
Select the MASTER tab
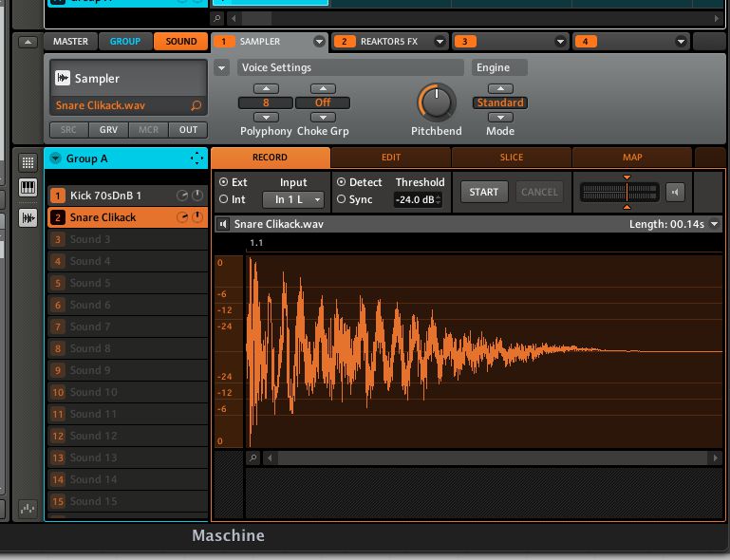pos(70,42)
